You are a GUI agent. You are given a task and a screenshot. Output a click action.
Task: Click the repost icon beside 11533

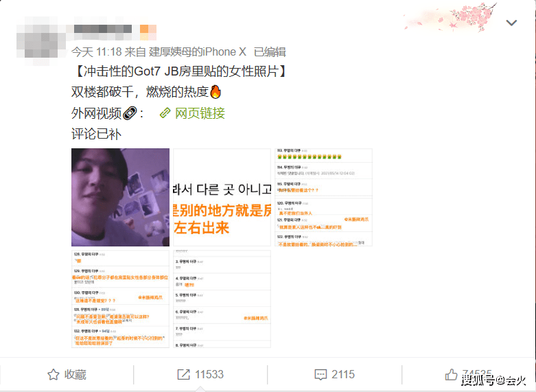[x=183, y=374]
